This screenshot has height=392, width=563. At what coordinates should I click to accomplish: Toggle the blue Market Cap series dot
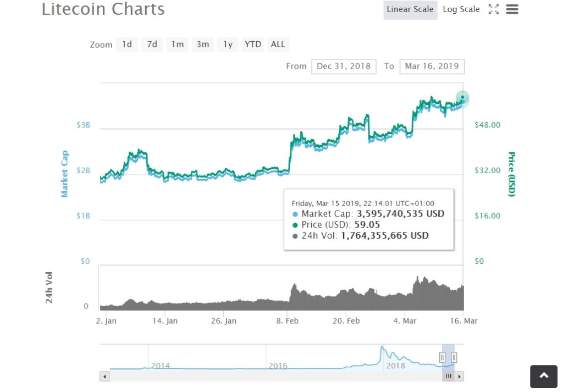(295, 214)
